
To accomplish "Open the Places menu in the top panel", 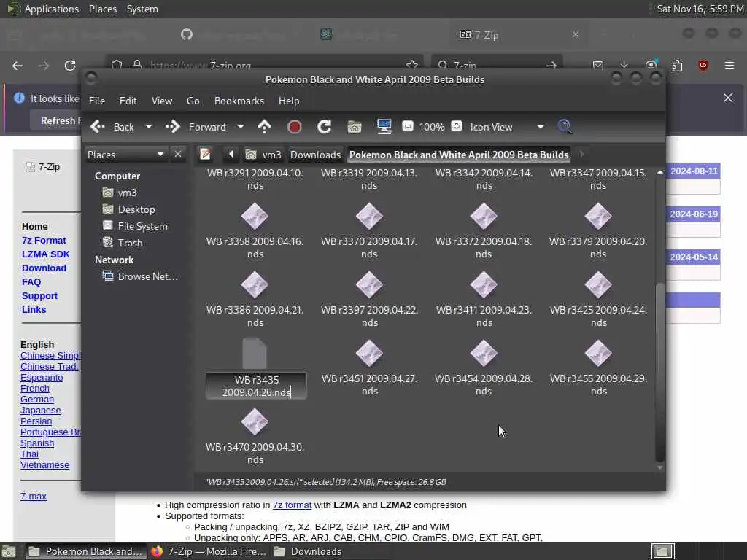I will click(x=102, y=9).
